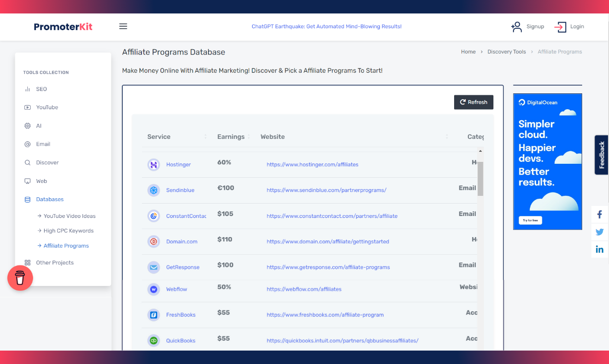Click the Web monitor icon

(x=27, y=181)
